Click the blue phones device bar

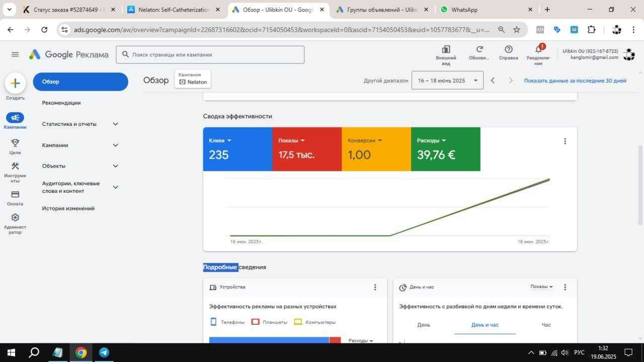269,340
